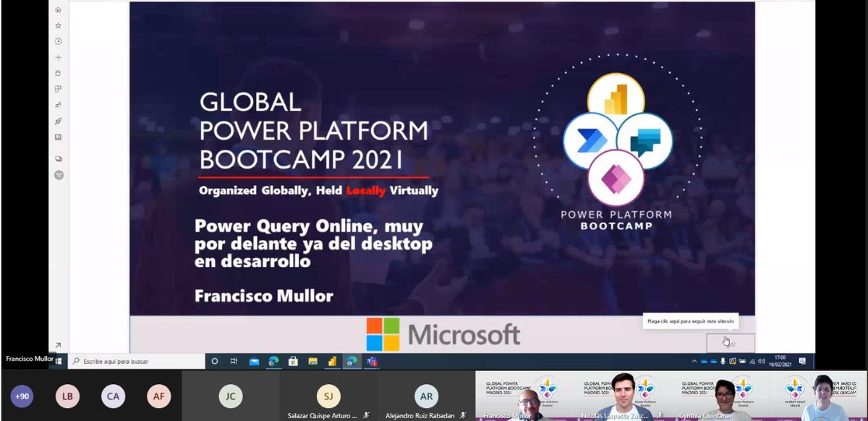Click the volume speaker tray icon

coord(762,362)
